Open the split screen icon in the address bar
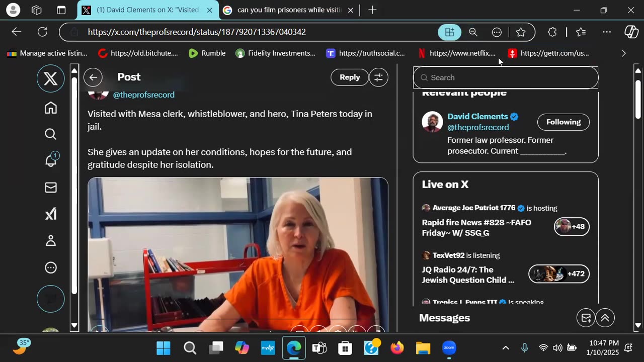 click(449, 32)
